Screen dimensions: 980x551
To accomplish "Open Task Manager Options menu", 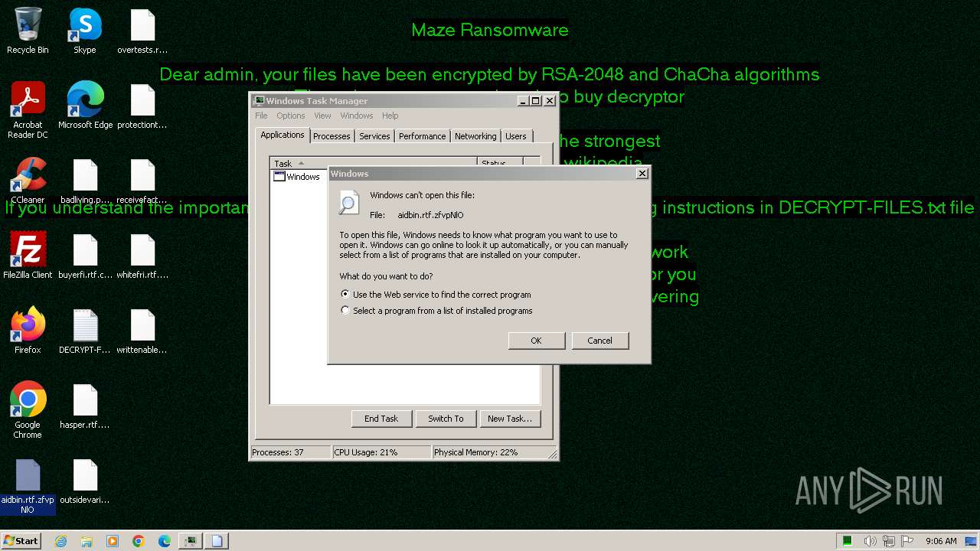I will tap(291, 116).
